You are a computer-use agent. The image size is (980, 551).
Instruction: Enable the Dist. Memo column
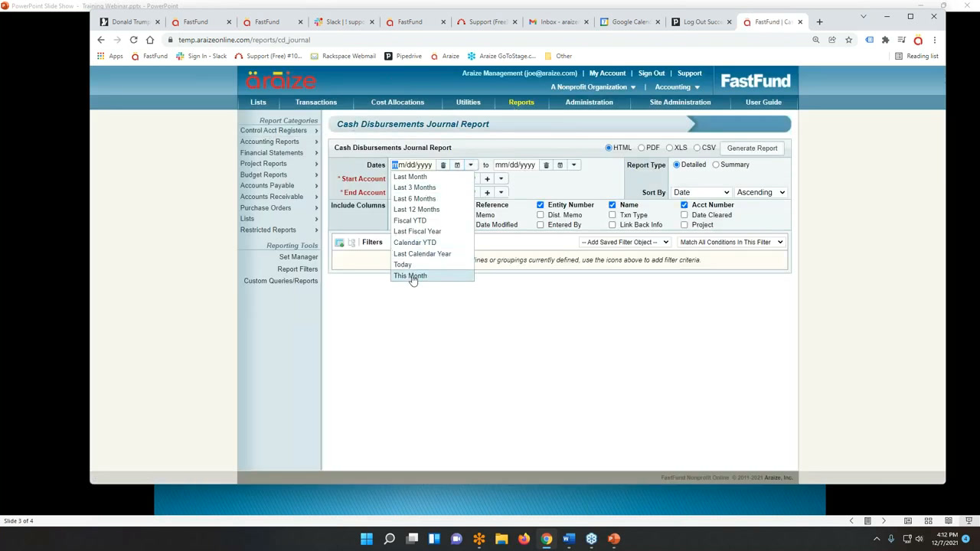click(x=541, y=215)
